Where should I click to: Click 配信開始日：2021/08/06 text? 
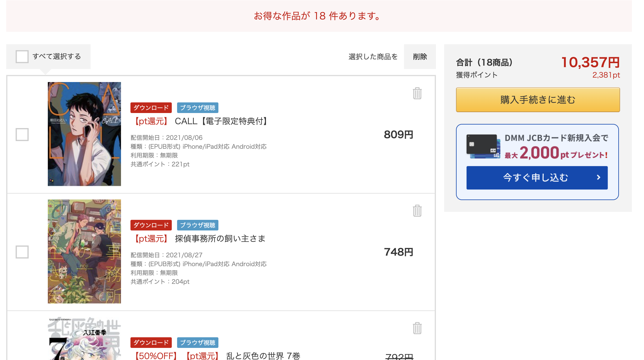(166, 138)
